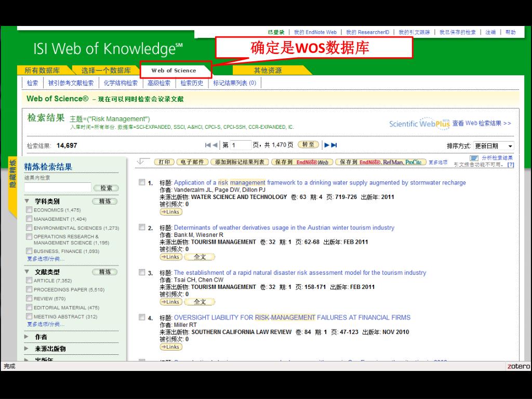
Task: Open the 我的 ResearcherID link
Action: pyautogui.click(x=367, y=32)
